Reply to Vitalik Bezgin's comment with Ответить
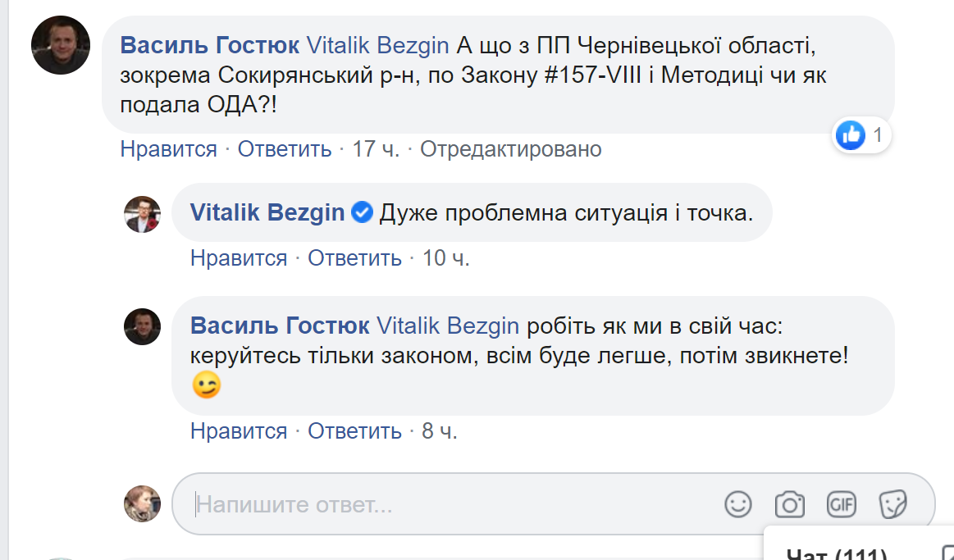The width and height of the screenshot is (954, 560). coord(354,258)
